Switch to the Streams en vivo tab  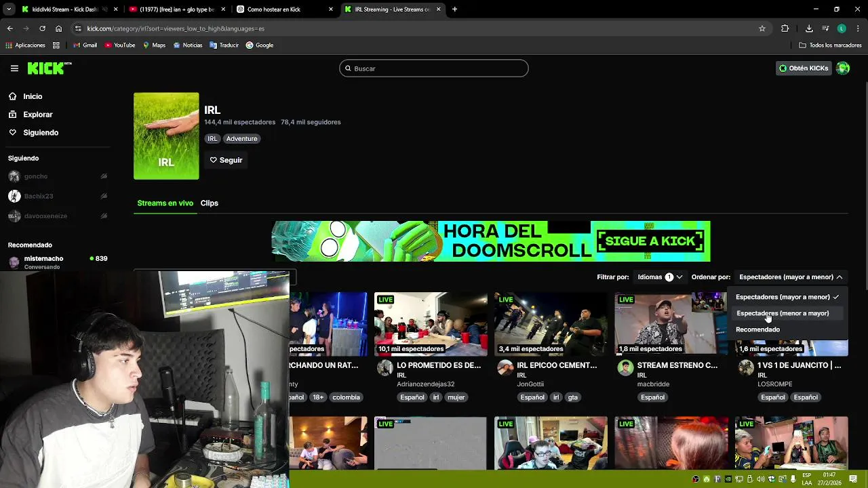tap(165, 203)
